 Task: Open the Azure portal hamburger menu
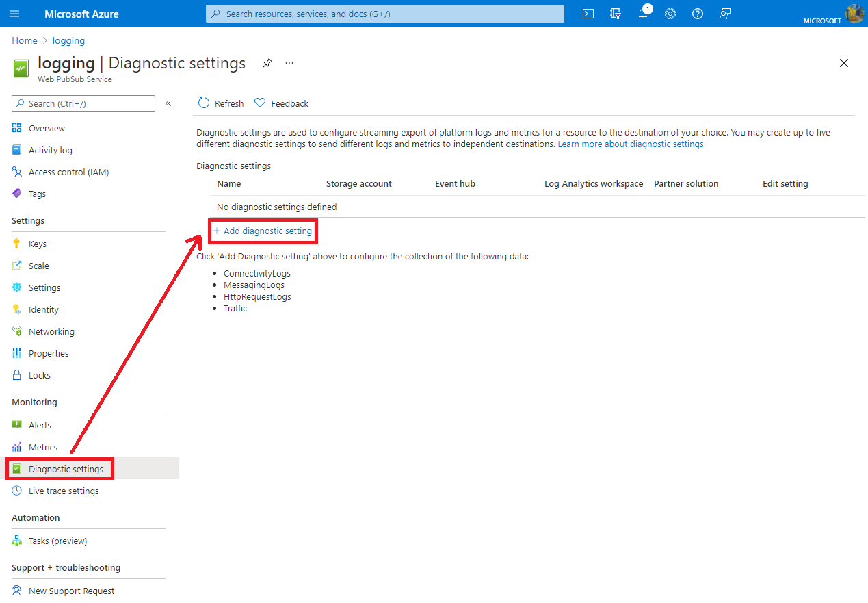(x=14, y=14)
